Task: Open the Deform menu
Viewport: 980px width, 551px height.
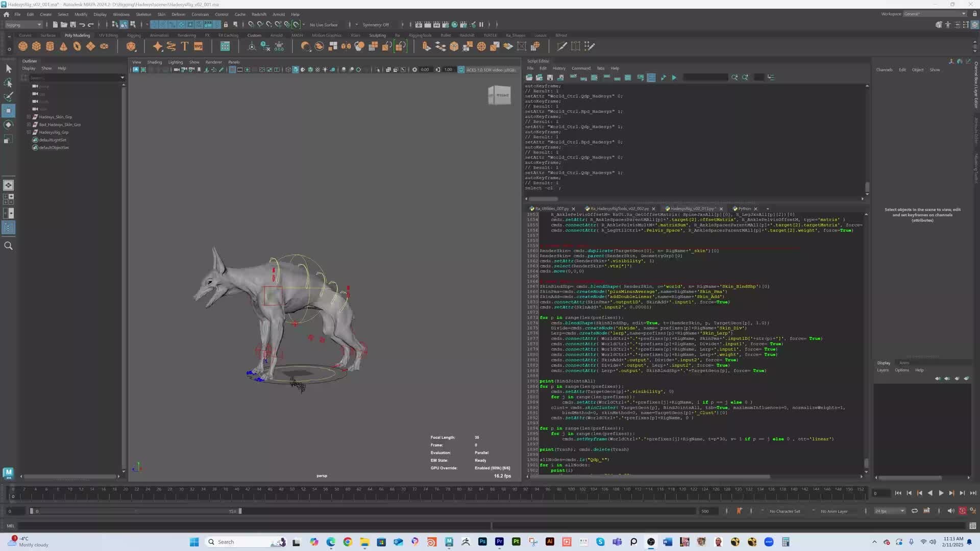Action: [x=178, y=14]
